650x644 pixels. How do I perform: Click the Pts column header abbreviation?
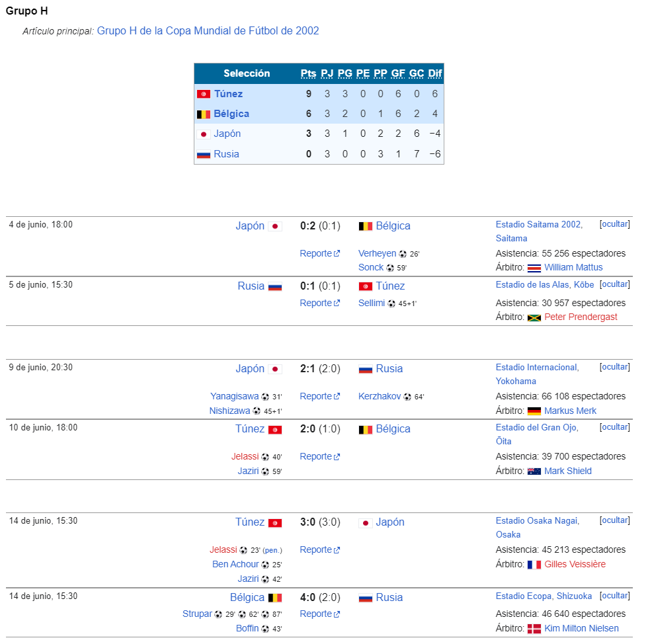click(308, 74)
